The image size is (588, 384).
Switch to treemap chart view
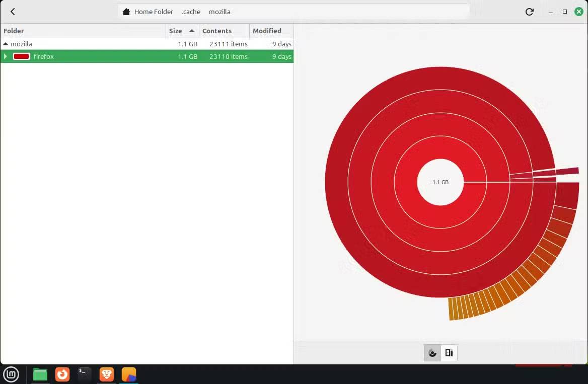tap(449, 353)
